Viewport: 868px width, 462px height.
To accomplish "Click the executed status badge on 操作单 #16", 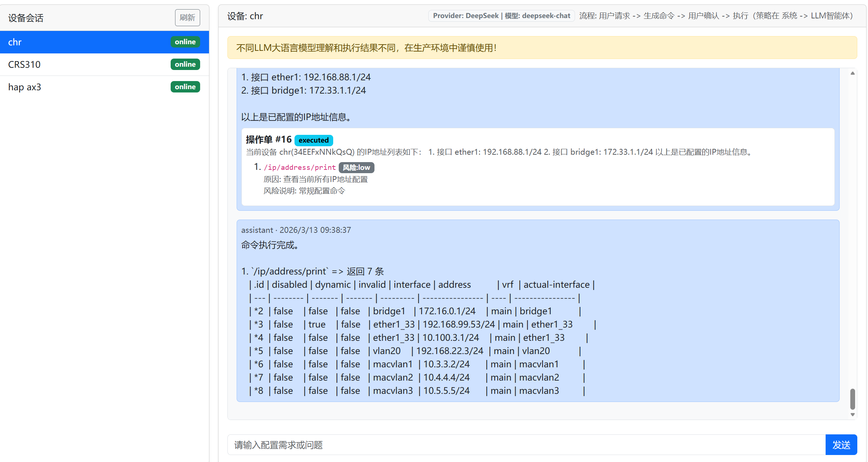I will point(313,140).
